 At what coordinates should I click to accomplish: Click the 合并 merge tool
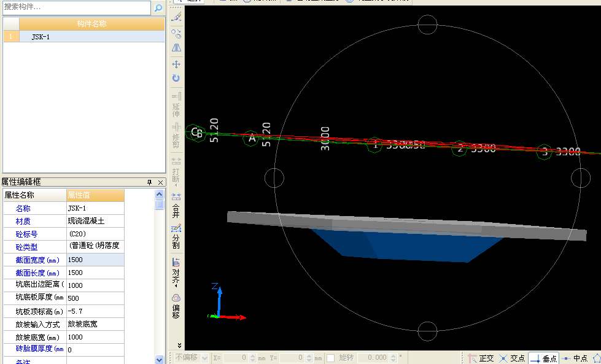(176, 206)
